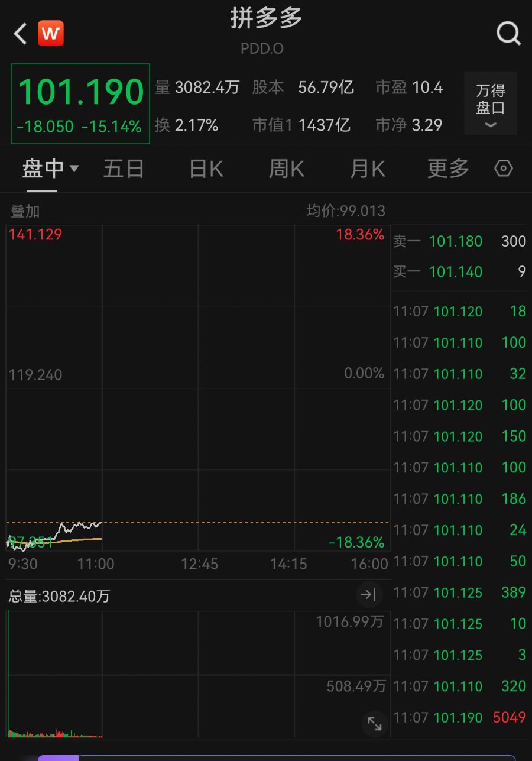Select the 股本 value 56.79亿
Viewport: 532px width, 761px height.
click(326, 88)
